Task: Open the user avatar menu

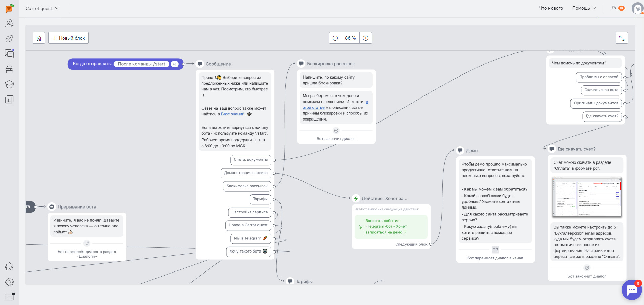Action: [x=637, y=8]
